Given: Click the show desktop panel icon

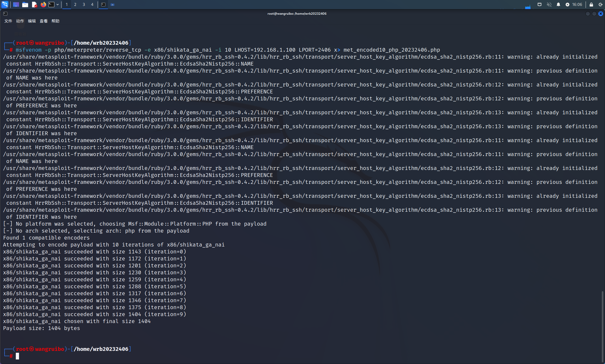Looking at the screenshot, I should point(16,5).
